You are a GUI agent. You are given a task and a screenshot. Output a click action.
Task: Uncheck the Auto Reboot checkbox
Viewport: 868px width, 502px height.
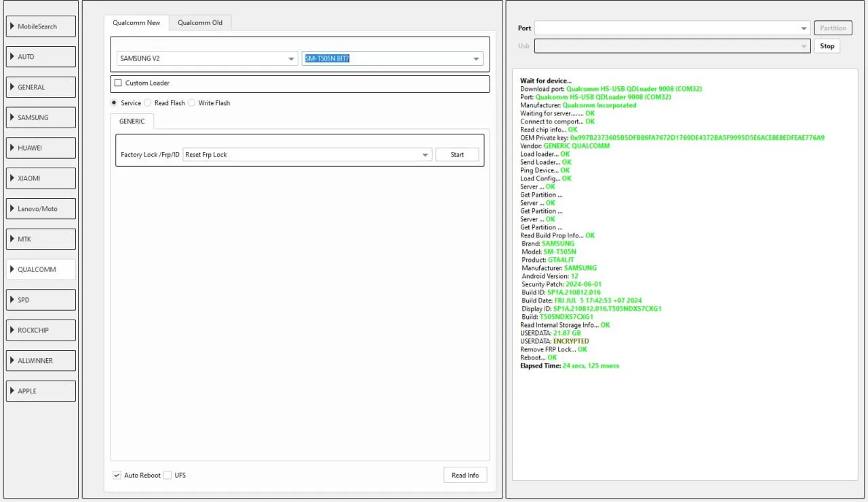pyautogui.click(x=117, y=476)
